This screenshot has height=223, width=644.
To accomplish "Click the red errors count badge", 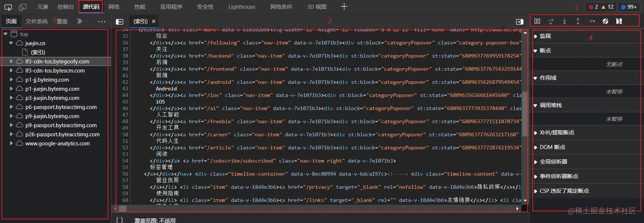I will tap(593, 7).
